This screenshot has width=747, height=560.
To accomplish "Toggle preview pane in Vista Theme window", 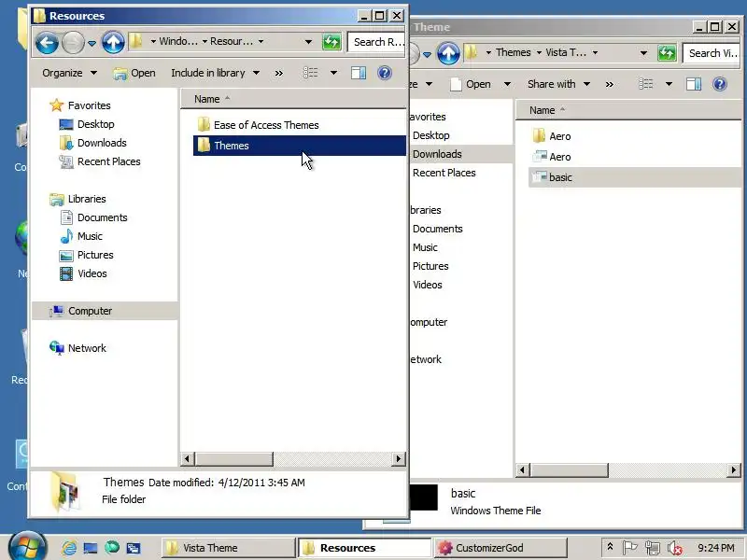I will [x=694, y=84].
